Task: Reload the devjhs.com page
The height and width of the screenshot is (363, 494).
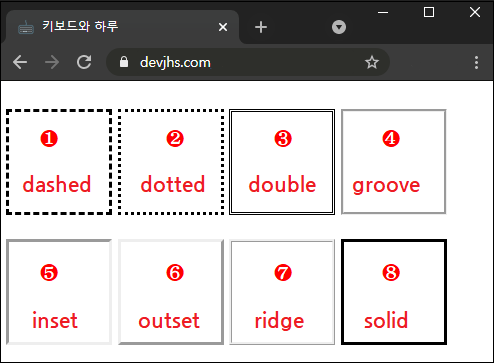Action: coord(84,62)
